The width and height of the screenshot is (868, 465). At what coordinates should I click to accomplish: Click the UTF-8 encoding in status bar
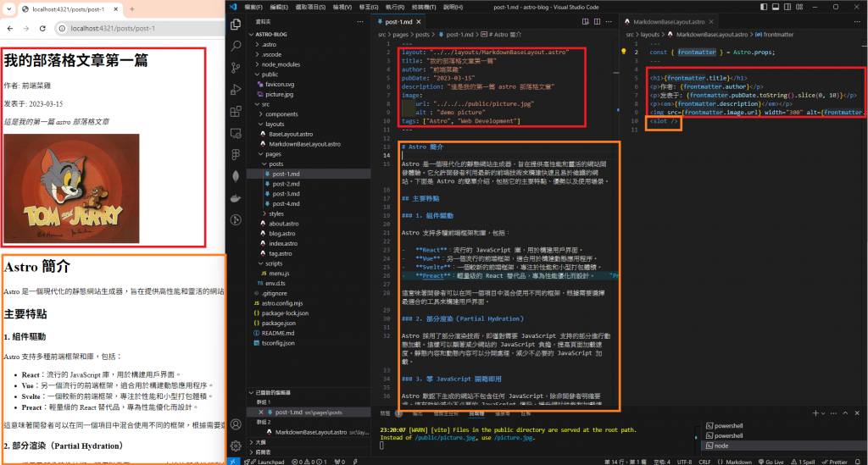684,462
